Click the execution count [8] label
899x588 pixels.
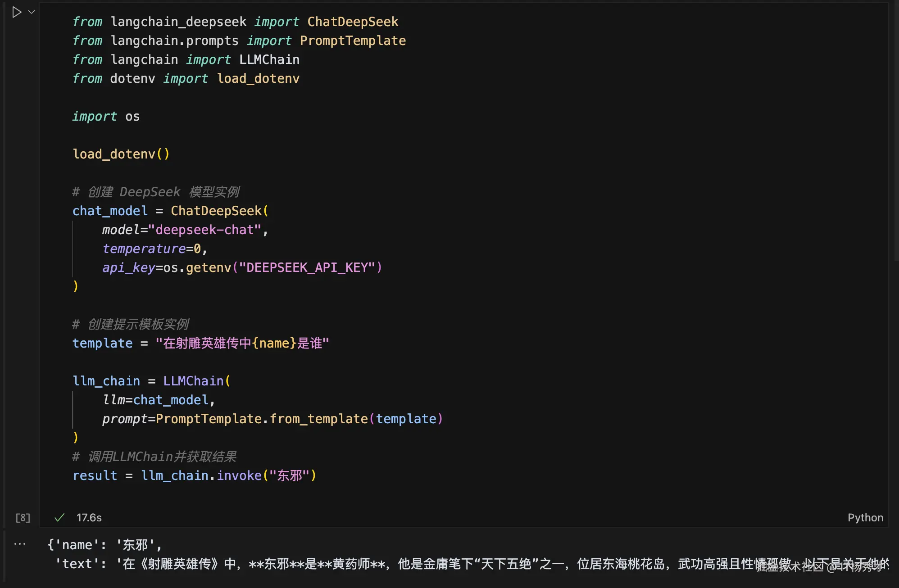23,518
